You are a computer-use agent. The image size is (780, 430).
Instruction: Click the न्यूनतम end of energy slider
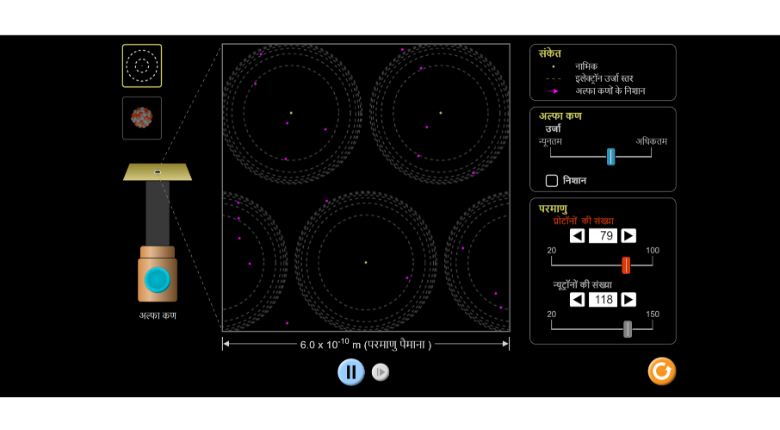tap(552, 156)
